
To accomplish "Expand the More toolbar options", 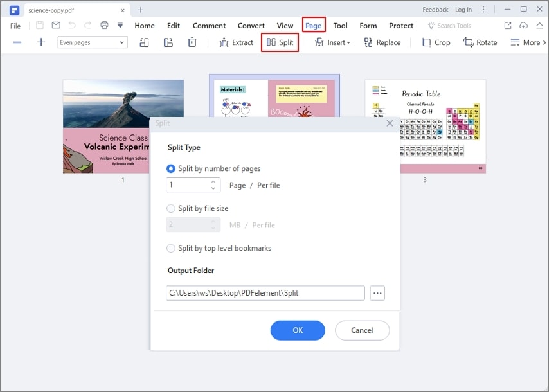I will pos(528,42).
